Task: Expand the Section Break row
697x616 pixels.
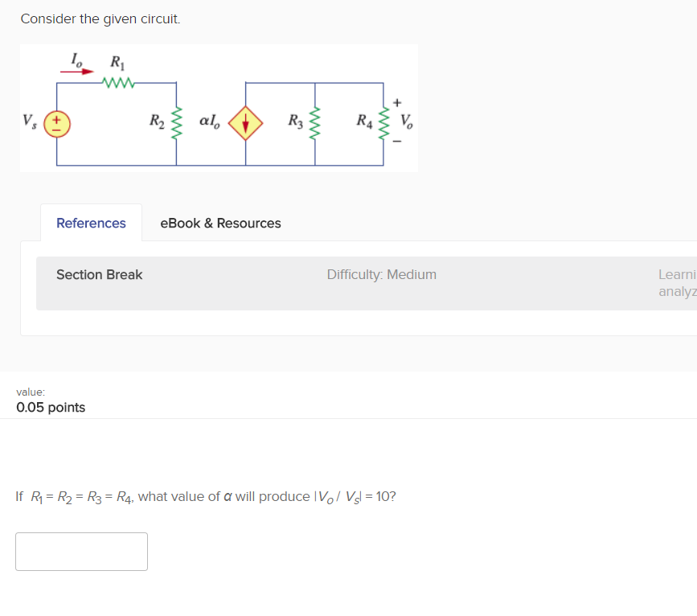Action: [x=99, y=274]
